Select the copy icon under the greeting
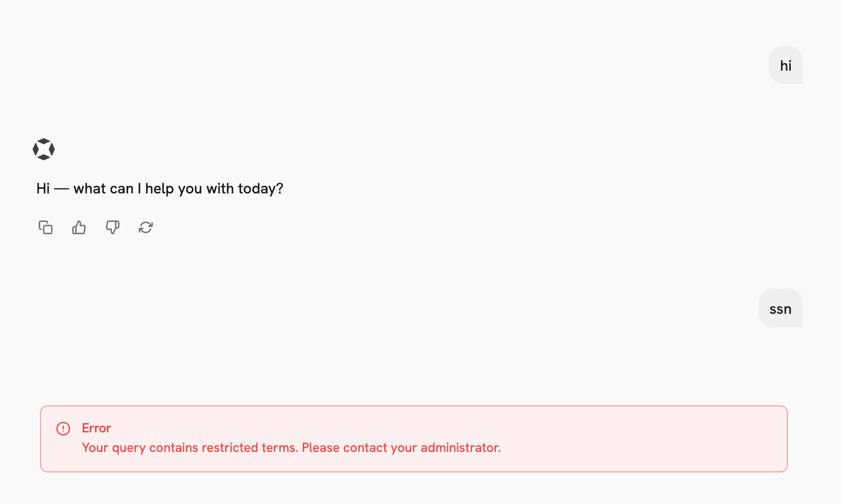The width and height of the screenshot is (841, 504). pos(45,227)
